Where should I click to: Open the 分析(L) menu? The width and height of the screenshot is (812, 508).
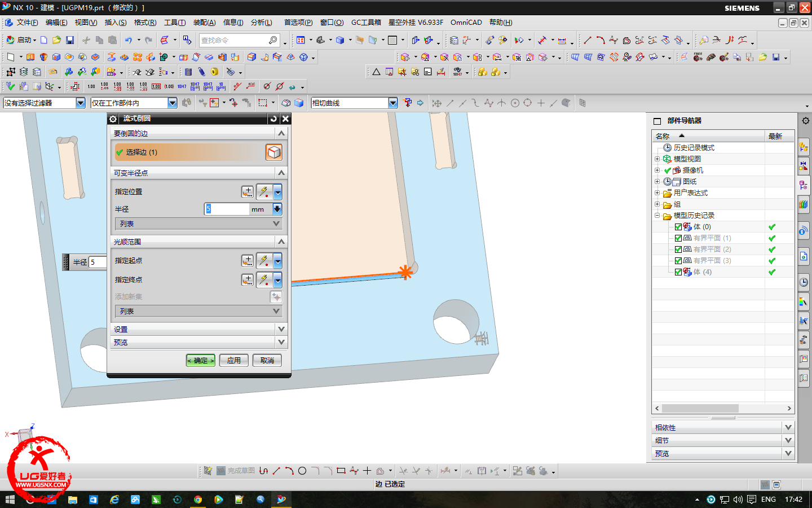click(x=262, y=23)
